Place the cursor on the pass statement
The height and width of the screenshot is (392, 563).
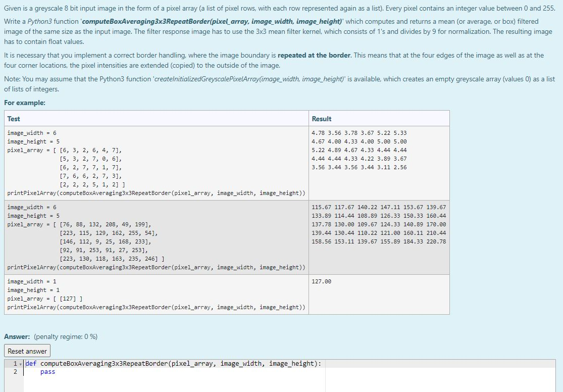coord(47,371)
